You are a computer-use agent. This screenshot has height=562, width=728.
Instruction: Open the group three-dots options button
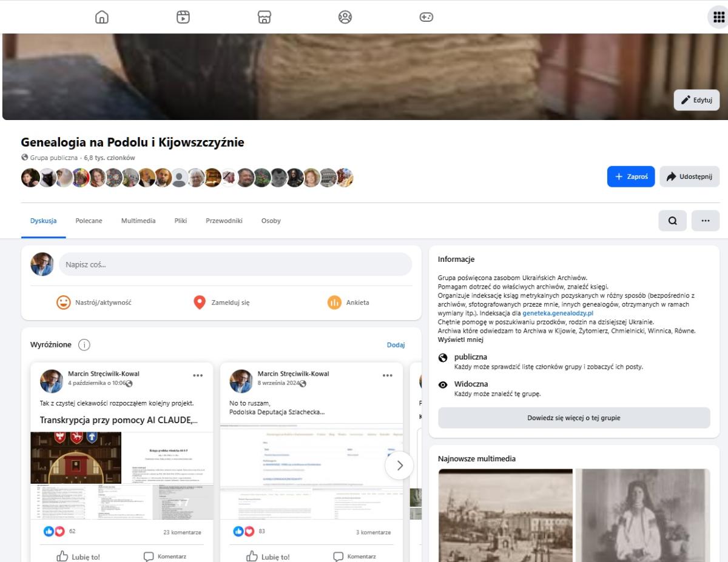coord(706,221)
